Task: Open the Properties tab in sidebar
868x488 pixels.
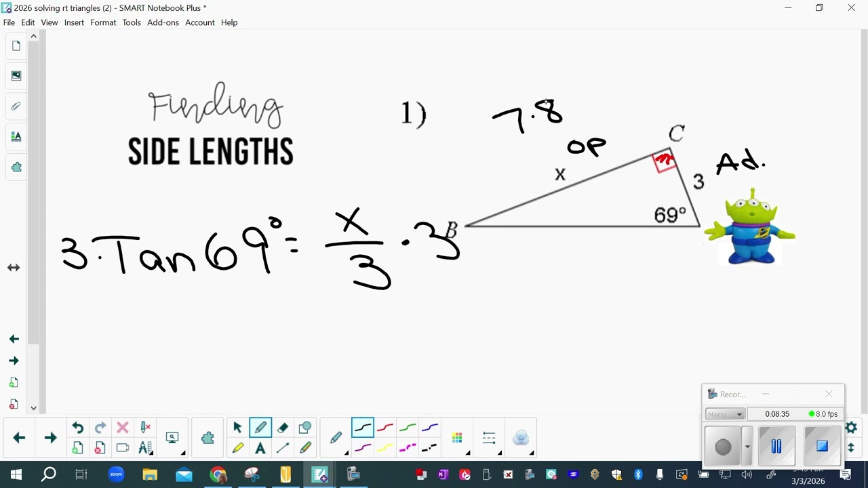Action: 16,136
